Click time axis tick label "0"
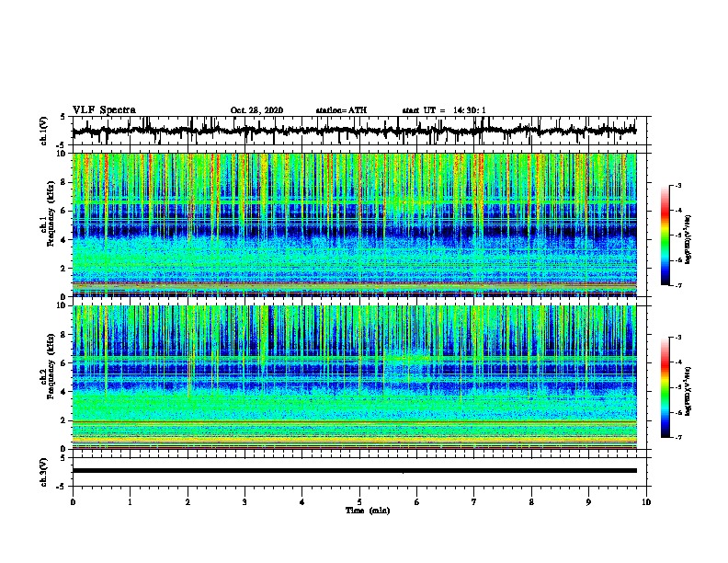728x563 pixels. (73, 502)
